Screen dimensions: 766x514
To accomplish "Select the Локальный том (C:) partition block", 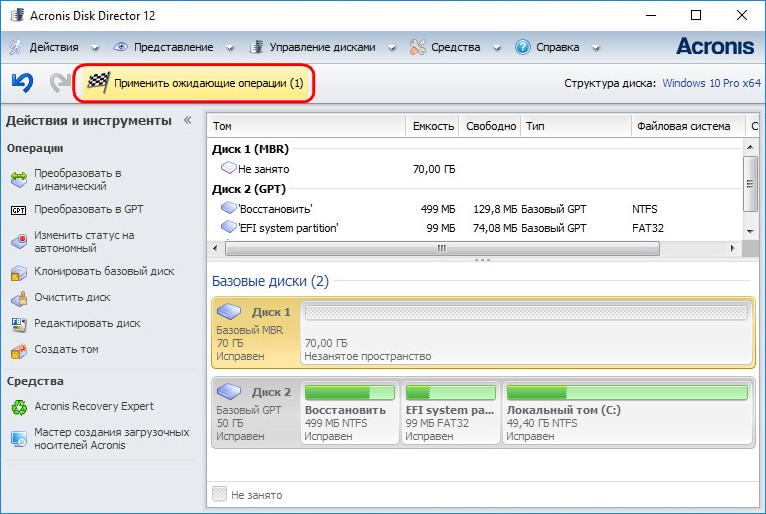I will [x=627, y=413].
